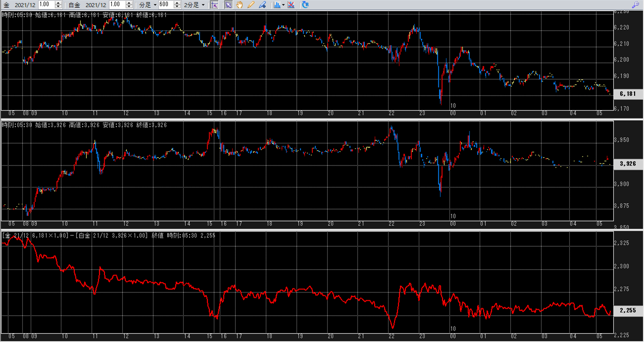Click the drawing object edit tool icon
This screenshot has width=644, height=342.
[x=262, y=5]
